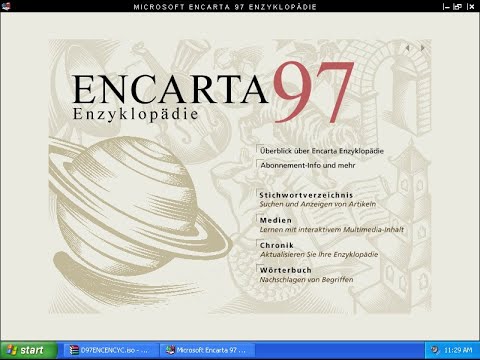Click 'Suchen und Anzeigen von Artikeln' text
This screenshot has width=480, height=360.
tap(318, 204)
